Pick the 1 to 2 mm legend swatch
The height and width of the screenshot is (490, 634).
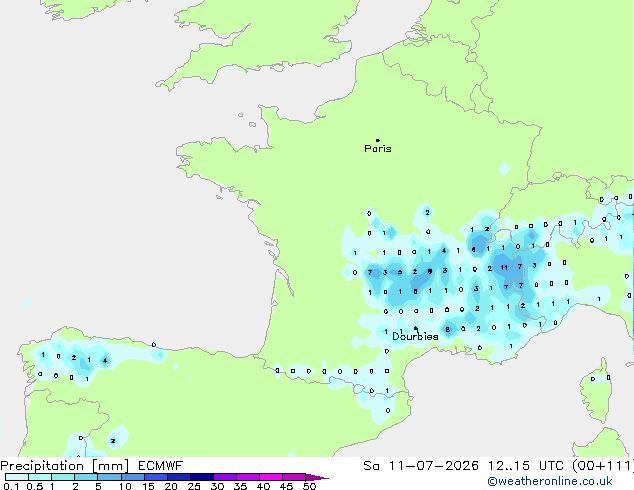pos(63,477)
